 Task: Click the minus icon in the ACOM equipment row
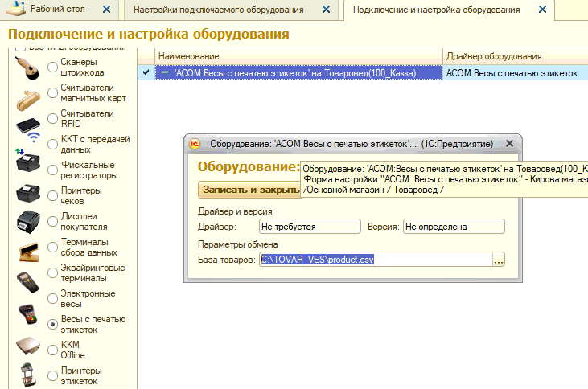coord(165,72)
